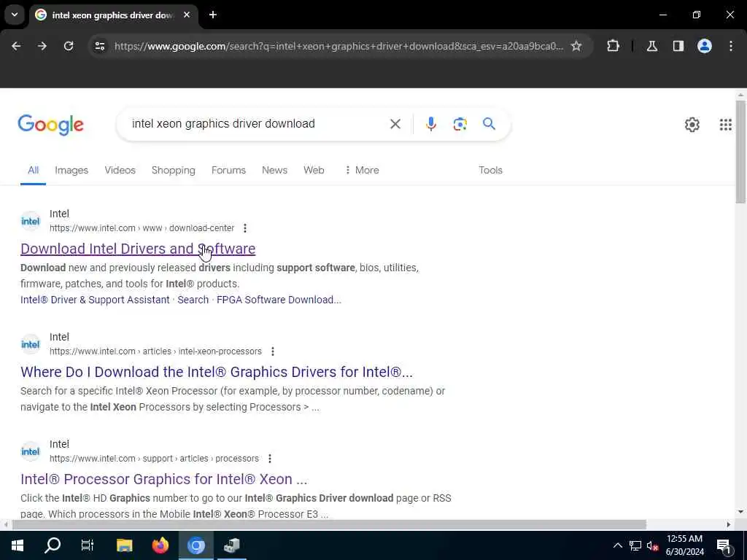This screenshot has height=560, width=747.
Task: Open more options for download-center result
Action: click(245, 228)
